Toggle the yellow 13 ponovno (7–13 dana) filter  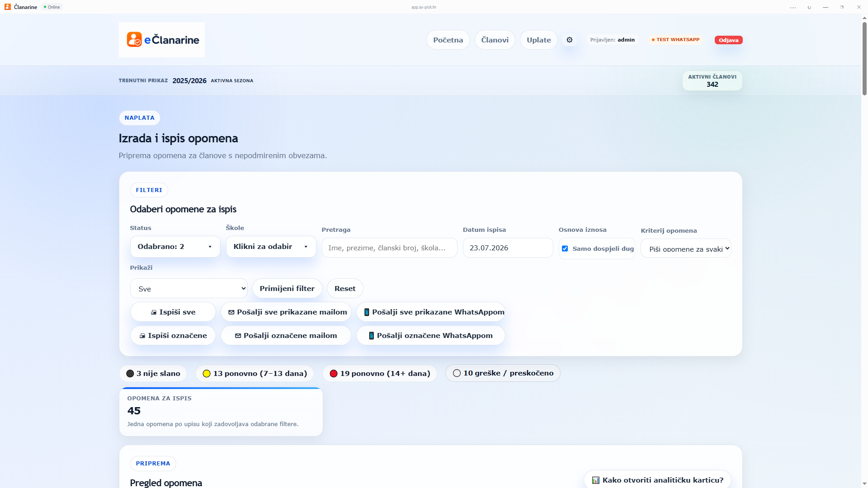tap(255, 374)
